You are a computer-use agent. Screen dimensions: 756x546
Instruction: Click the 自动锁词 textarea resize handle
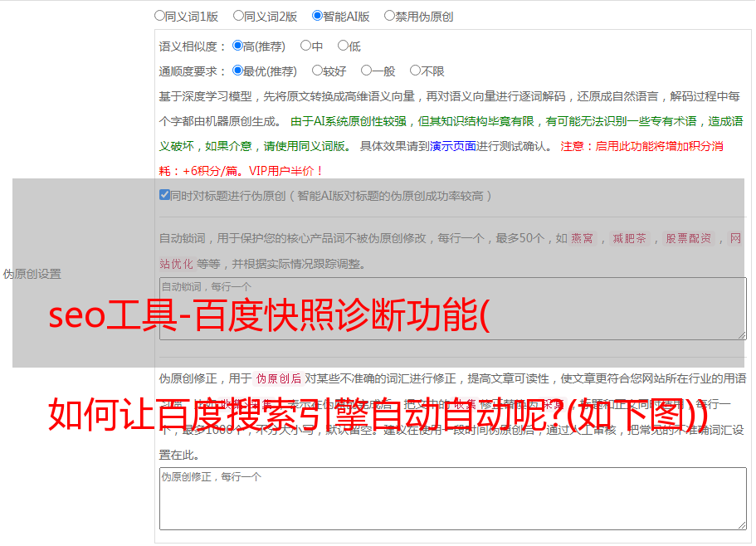click(742, 335)
